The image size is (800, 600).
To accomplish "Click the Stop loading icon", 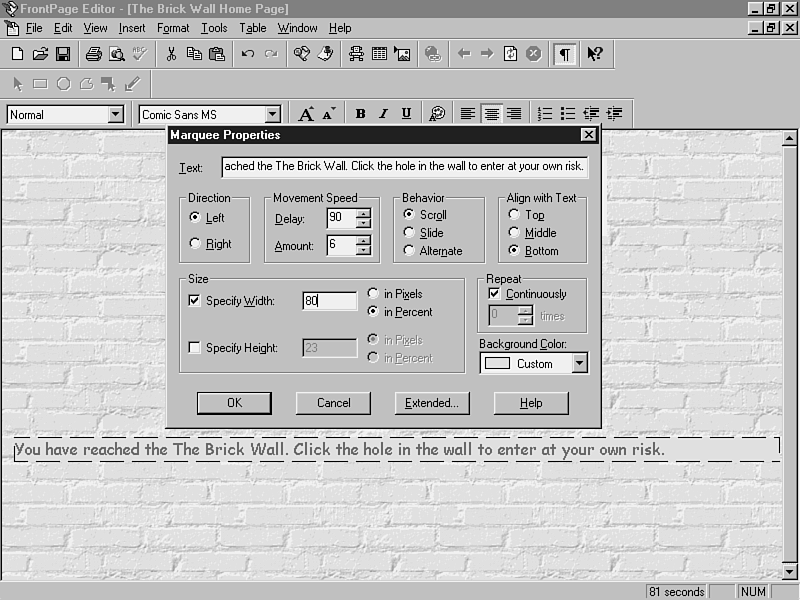I will point(533,54).
